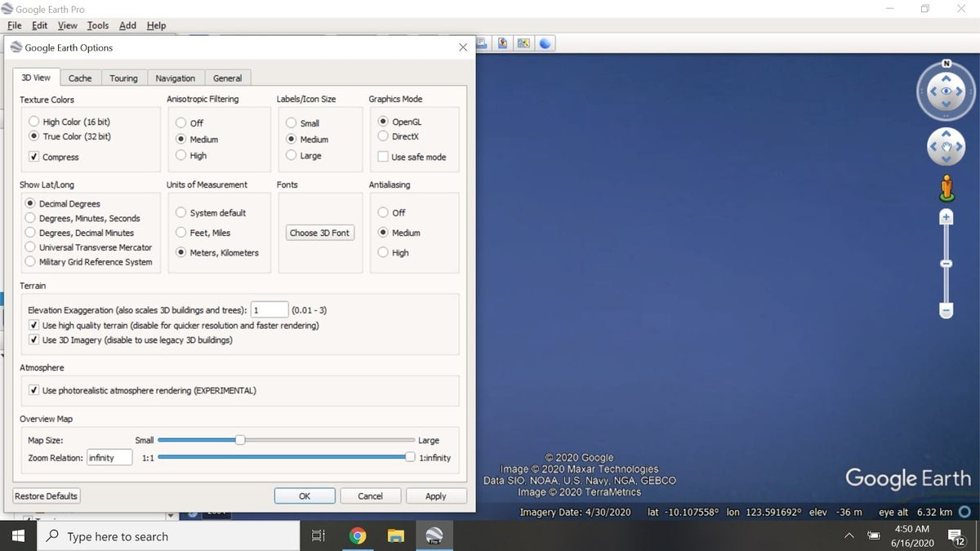Click the Move right arrow on hand joystick

(960, 147)
